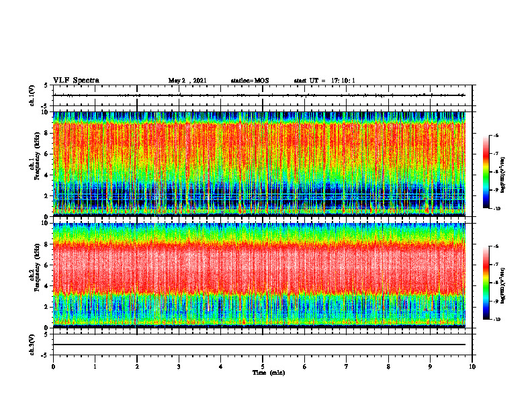532x411 pixels.
Task: Click the "9" time axis tick label
Action: coord(430,367)
